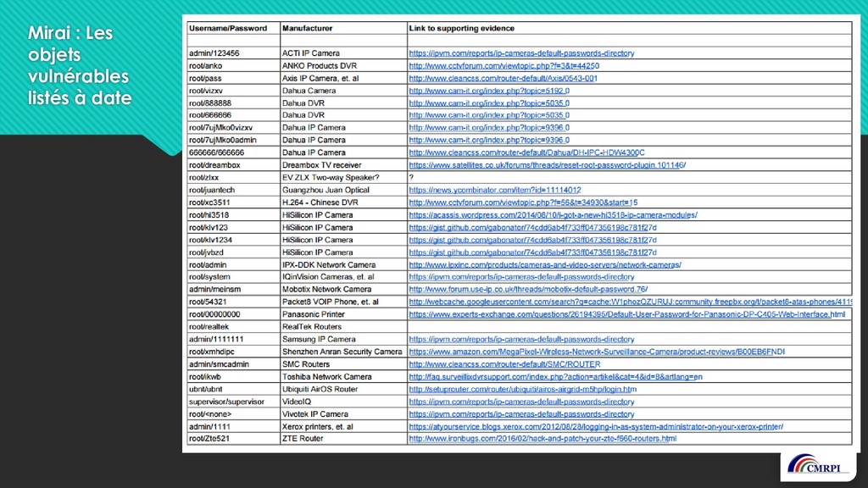Select the admin/meinsm cell
This screenshot has height=488, width=868.
(x=234, y=290)
